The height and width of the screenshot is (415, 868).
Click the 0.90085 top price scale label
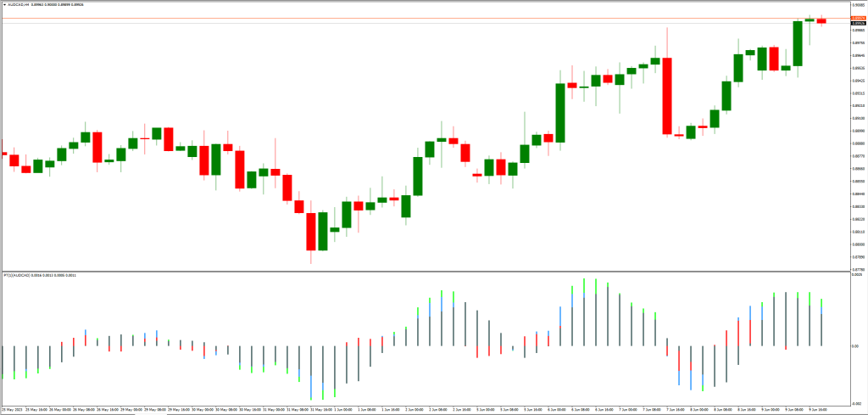click(858, 5)
